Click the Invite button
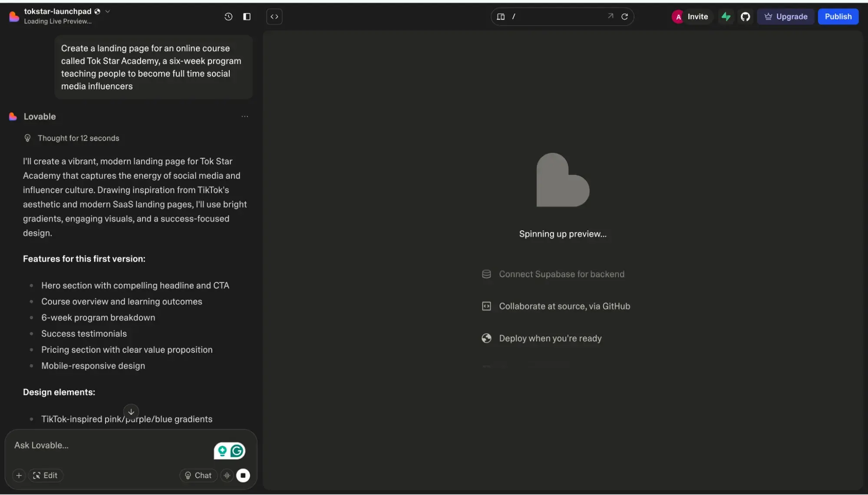 click(x=697, y=16)
